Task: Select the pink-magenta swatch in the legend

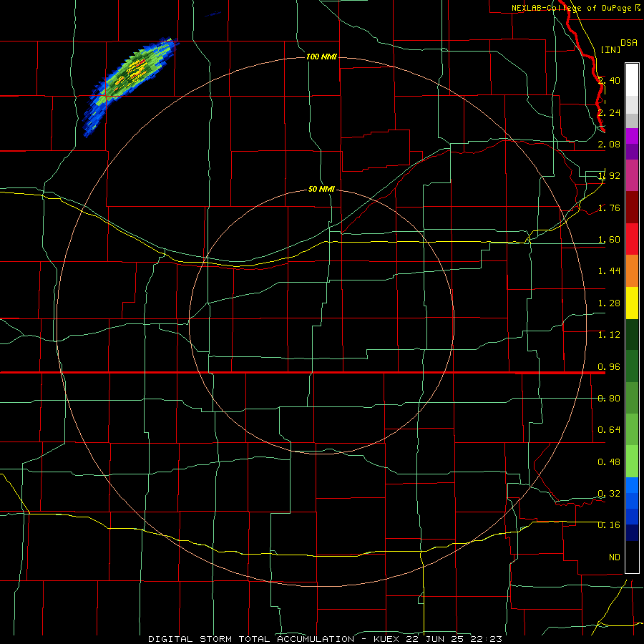Action: [x=632, y=176]
